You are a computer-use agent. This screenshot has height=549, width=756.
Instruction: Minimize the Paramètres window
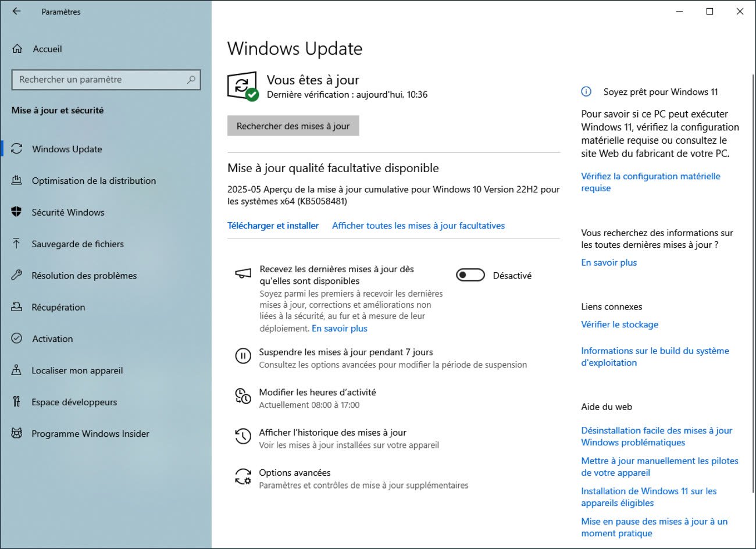click(680, 11)
